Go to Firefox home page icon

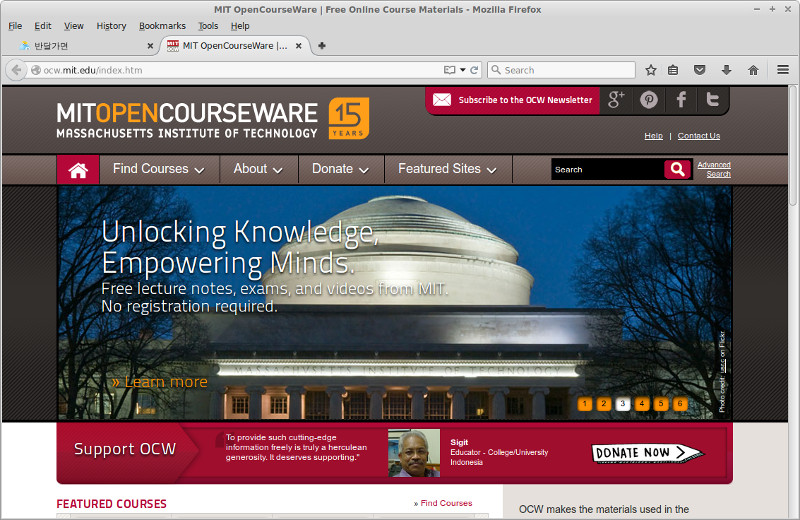click(753, 70)
